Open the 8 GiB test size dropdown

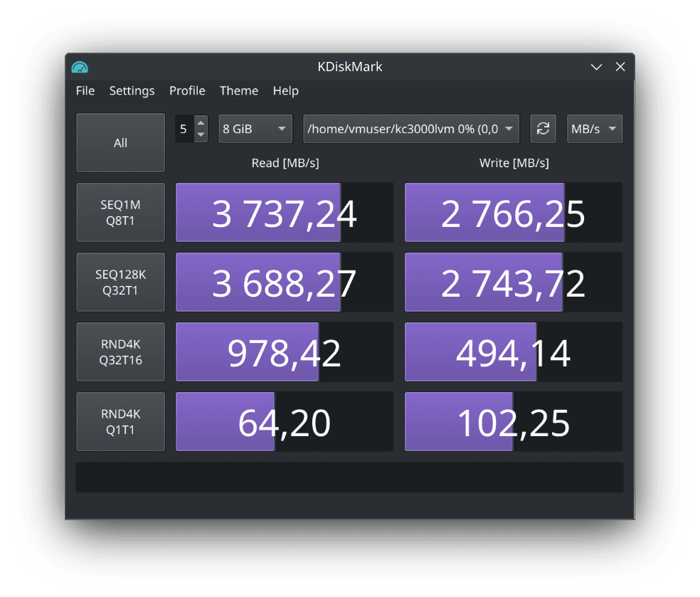(x=255, y=129)
